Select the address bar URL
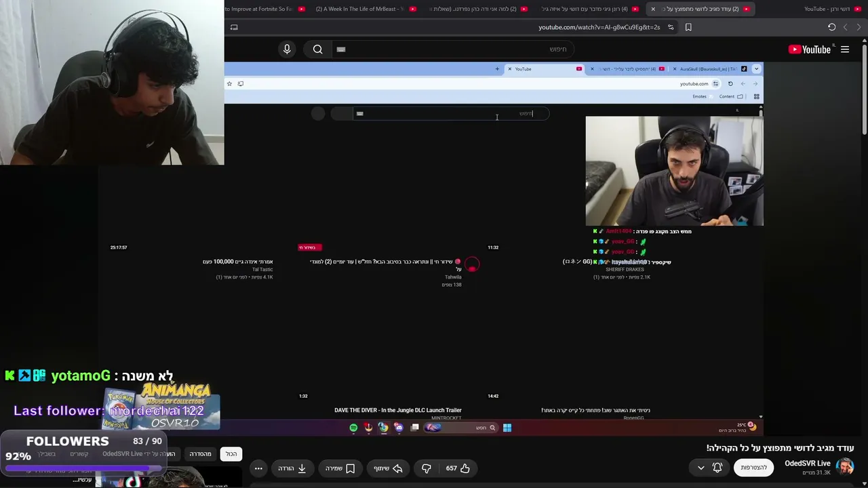The height and width of the screenshot is (488, 868). click(599, 27)
